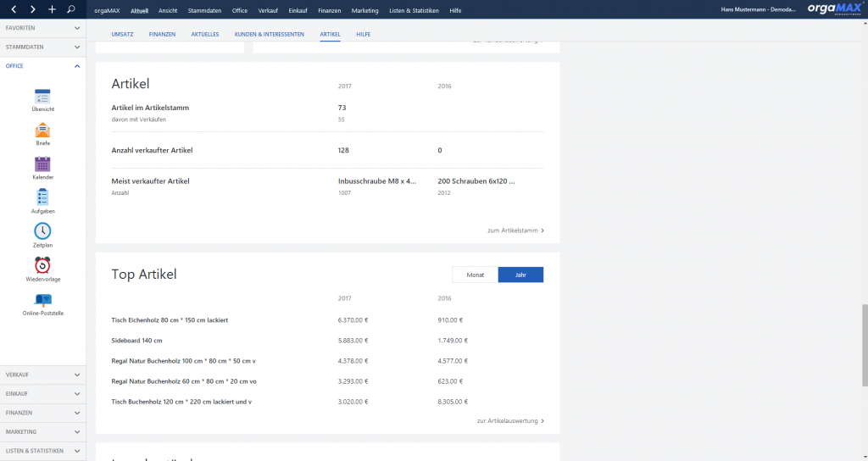This screenshot has width=868, height=461.
Task: Switch to the Umsatz tab
Action: [x=122, y=34]
